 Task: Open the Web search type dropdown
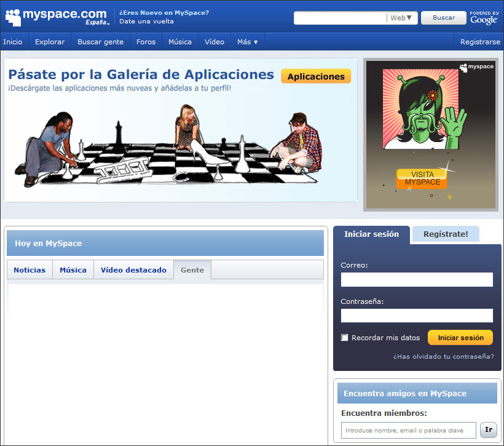(402, 18)
